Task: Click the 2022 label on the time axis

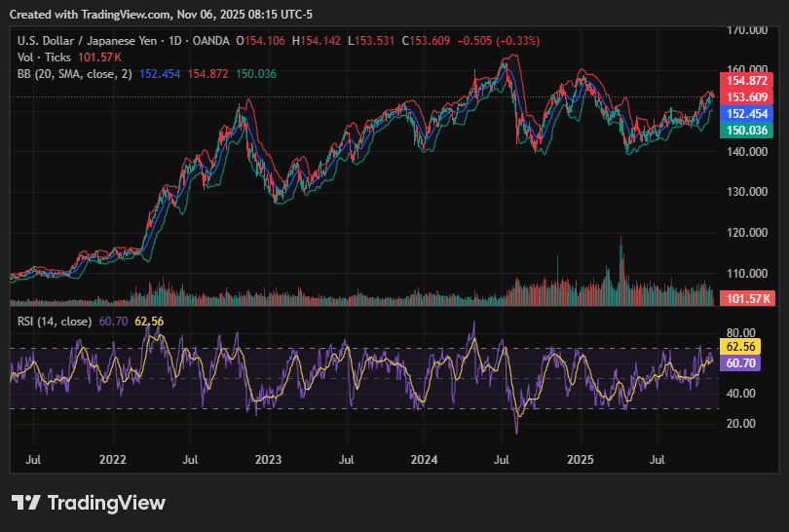Action: [x=113, y=457]
